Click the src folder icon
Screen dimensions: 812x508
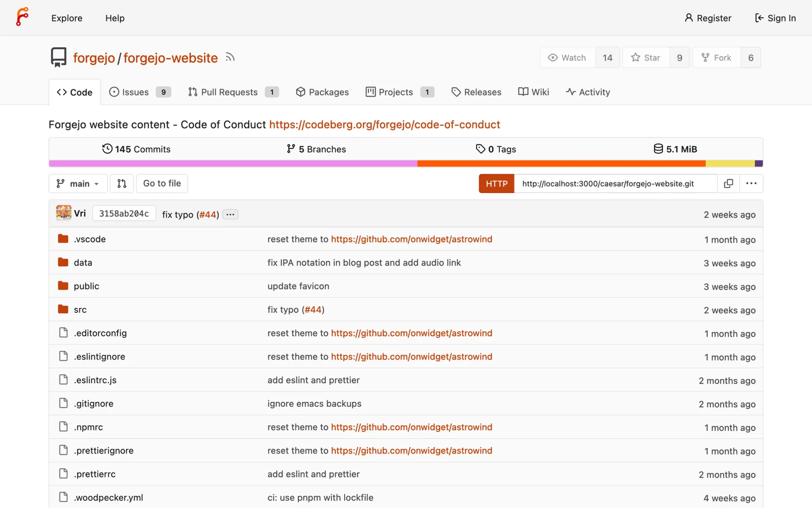[x=63, y=309]
